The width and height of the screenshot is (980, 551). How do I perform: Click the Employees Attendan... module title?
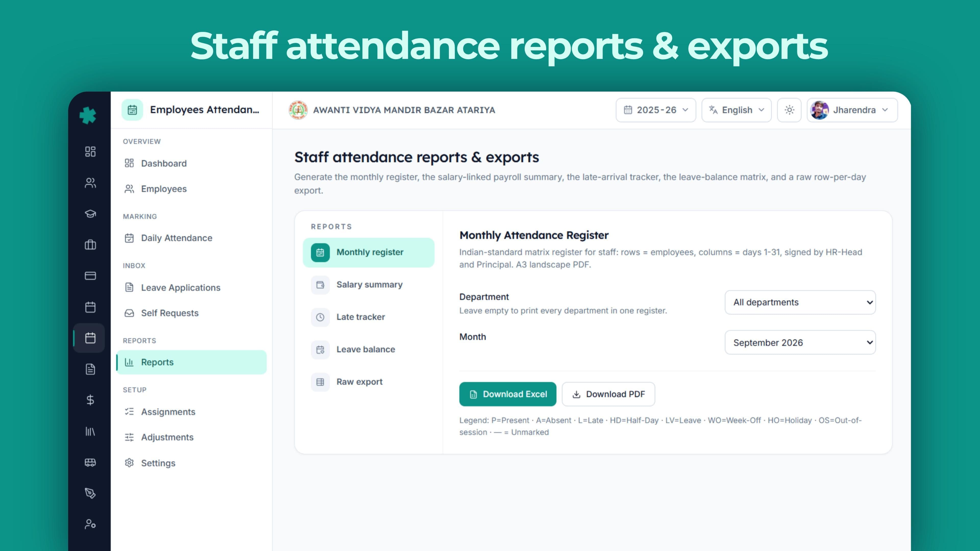pyautogui.click(x=204, y=110)
